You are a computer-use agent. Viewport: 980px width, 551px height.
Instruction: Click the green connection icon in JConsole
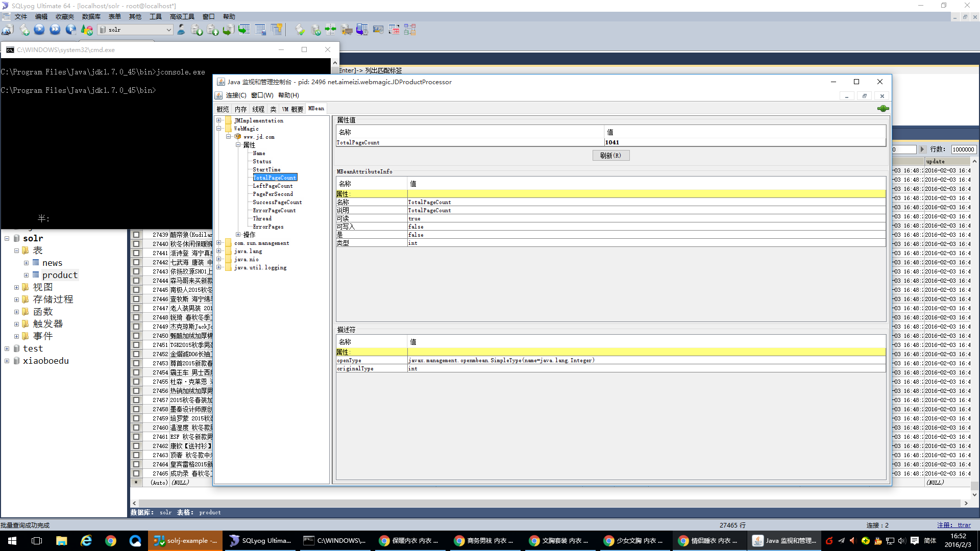pyautogui.click(x=883, y=109)
